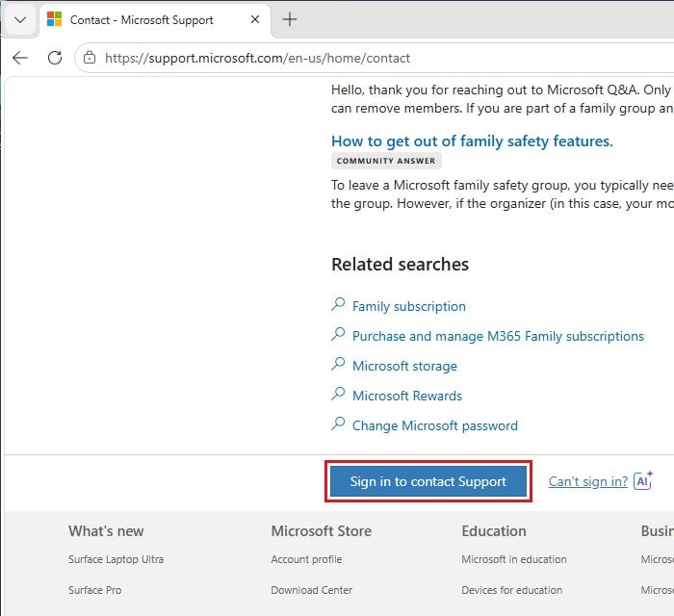The width and height of the screenshot is (674, 616).
Task: Select the Microsoft Store footer heading
Action: pos(321,531)
